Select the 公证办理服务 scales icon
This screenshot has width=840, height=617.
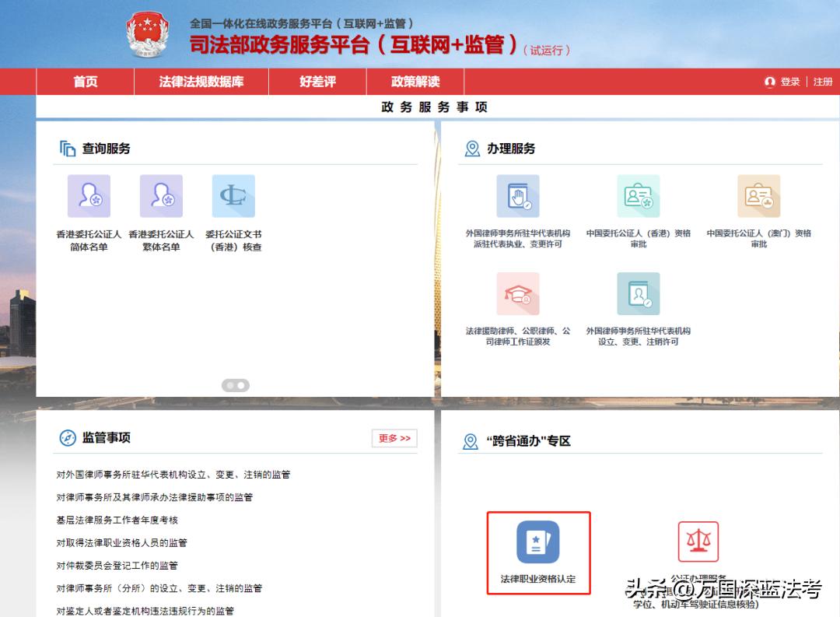(x=698, y=541)
